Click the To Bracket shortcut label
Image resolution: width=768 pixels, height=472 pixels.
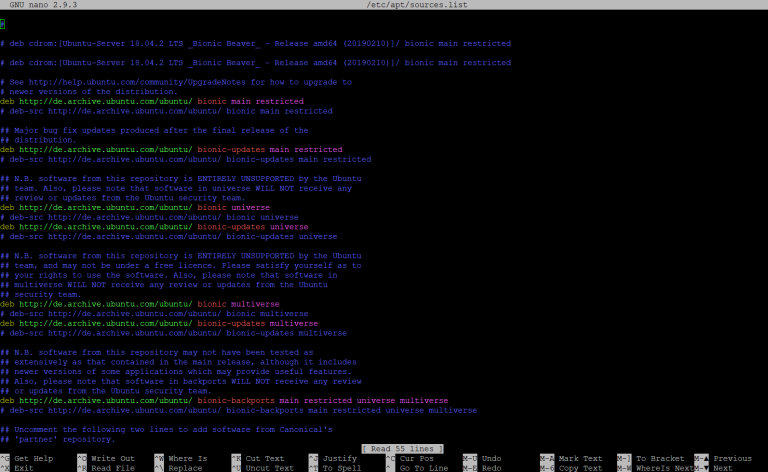click(660, 458)
